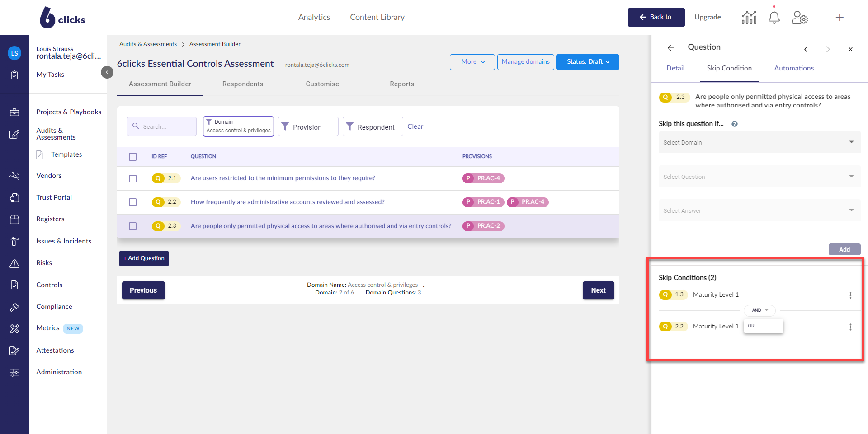Click the Attestations sidebar icon
The height and width of the screenshot is (434, 868).
pyautogui.click(x=14, y=350)
